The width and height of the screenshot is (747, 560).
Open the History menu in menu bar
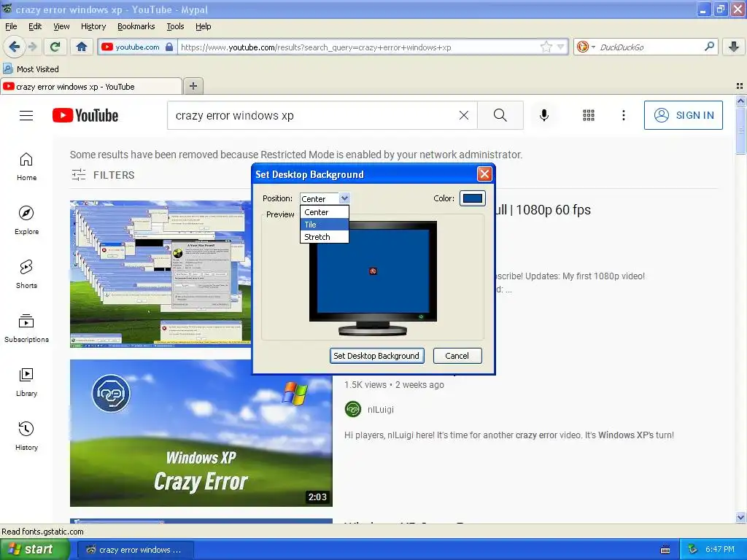[x=93, y=26]
